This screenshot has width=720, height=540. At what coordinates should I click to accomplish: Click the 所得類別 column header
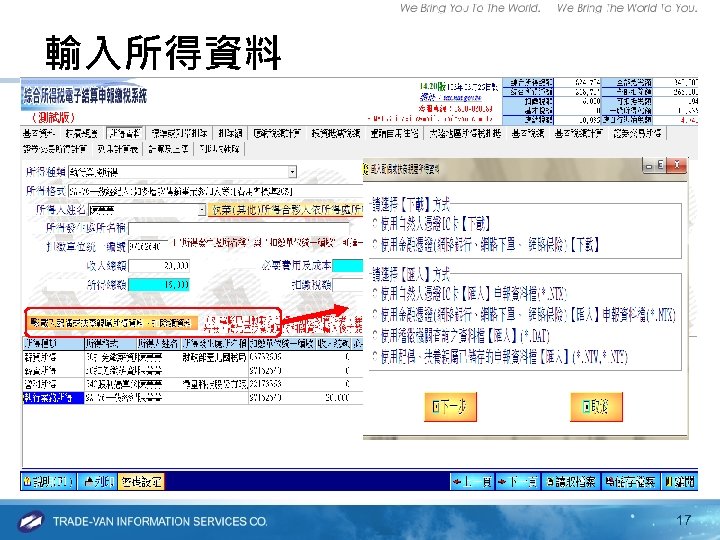click(x=53, y=343)
